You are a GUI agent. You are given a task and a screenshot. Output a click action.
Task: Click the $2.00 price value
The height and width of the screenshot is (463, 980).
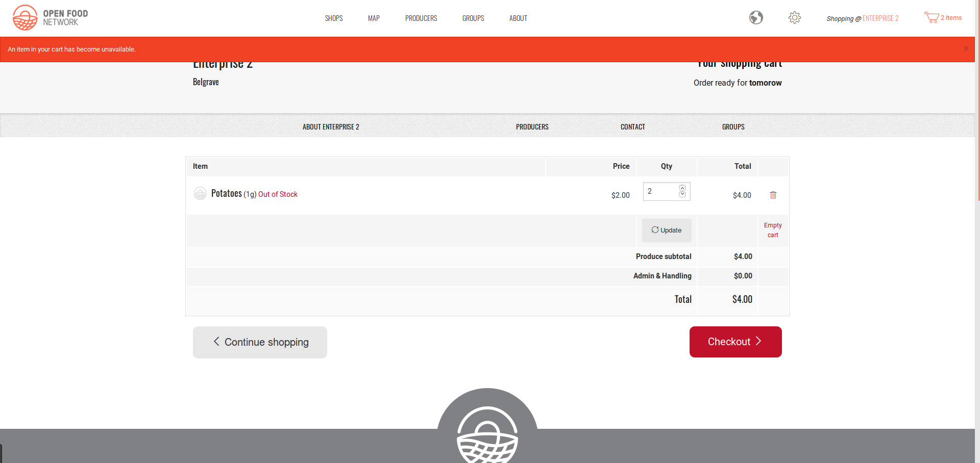tap(621, 195)
